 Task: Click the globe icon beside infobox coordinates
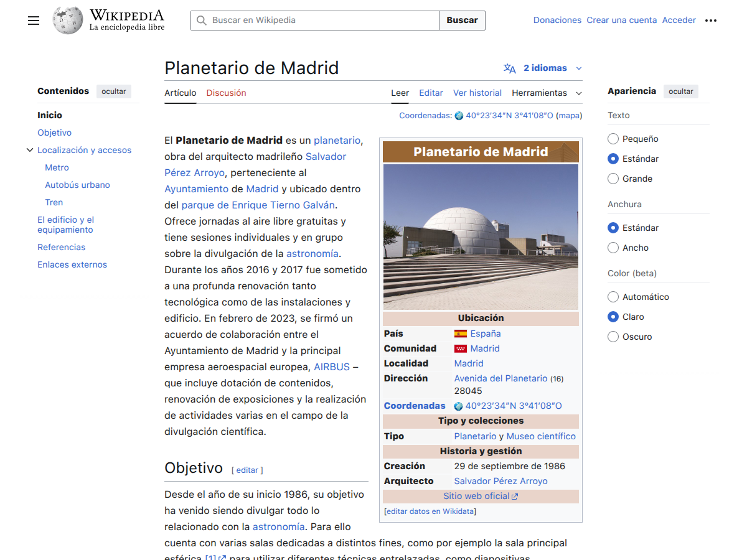458,406
